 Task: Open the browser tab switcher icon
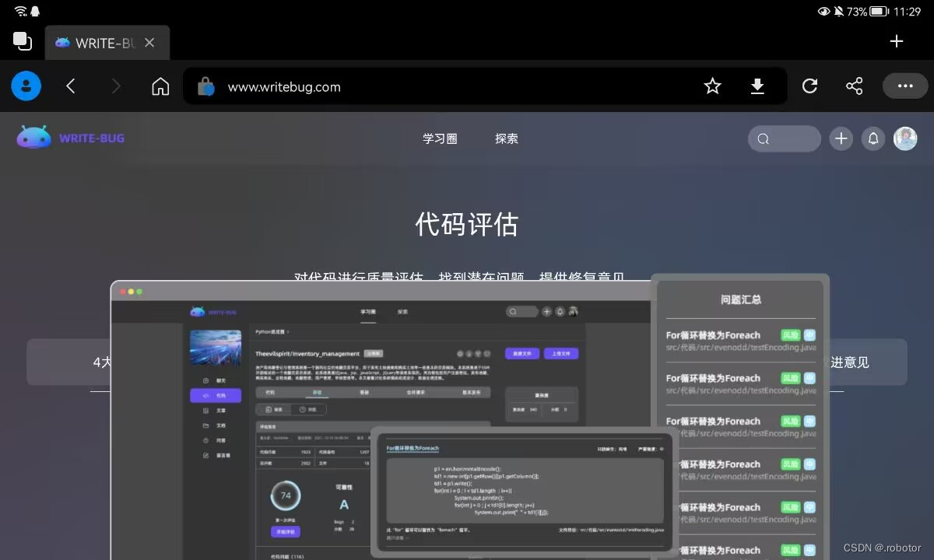coord(23,42)
